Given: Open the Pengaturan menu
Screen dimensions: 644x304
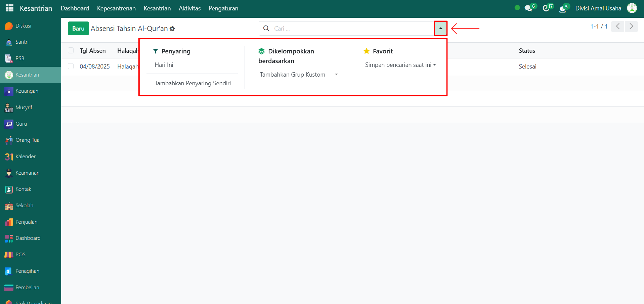Looking at the screenshot, I should [223, 8].
